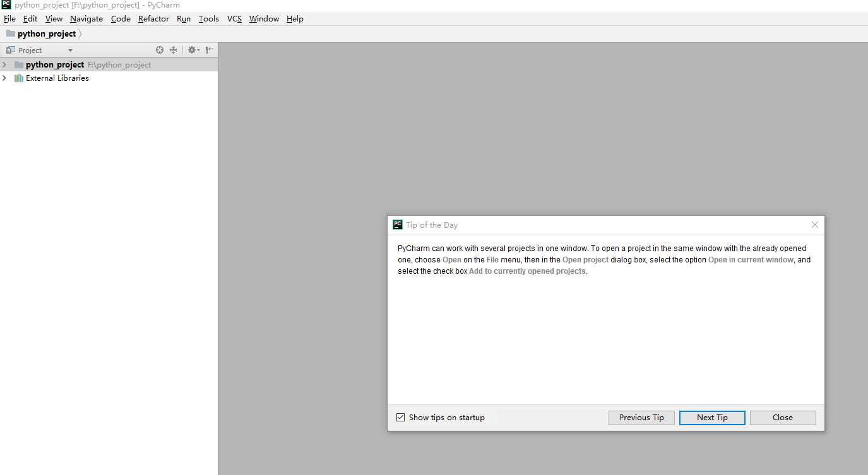The height and width of the screenshot is (475, 868).
Task: Open the VCS menu
Action: coord(235,19)
